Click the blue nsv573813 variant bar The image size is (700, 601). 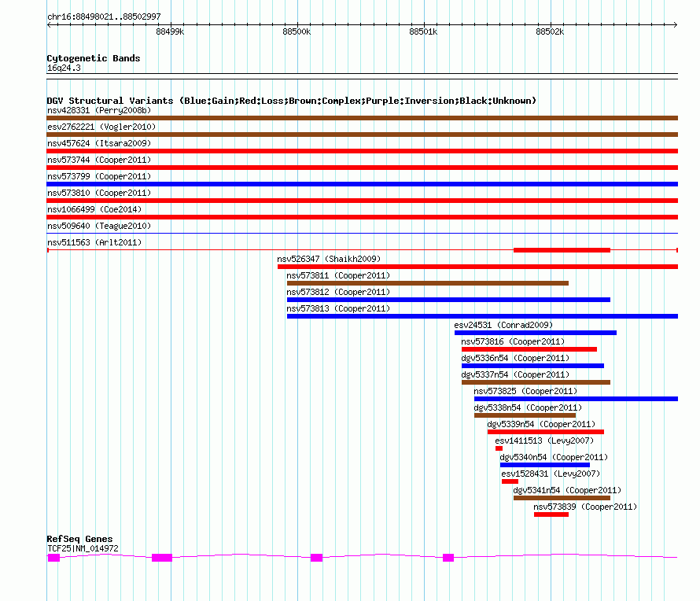click(x=482, y=316)
